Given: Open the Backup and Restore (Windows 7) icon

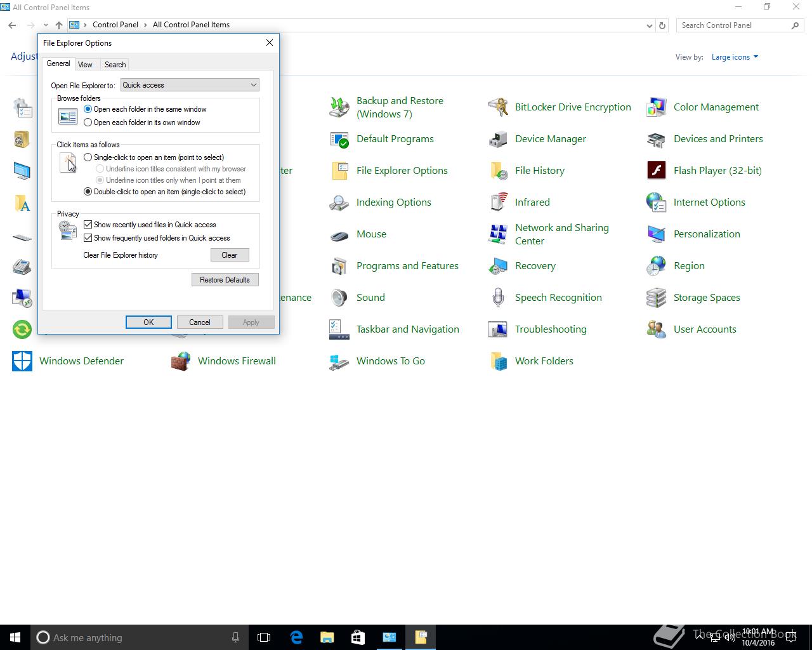Looking at the screenshot, I should (x=339, y=107).
